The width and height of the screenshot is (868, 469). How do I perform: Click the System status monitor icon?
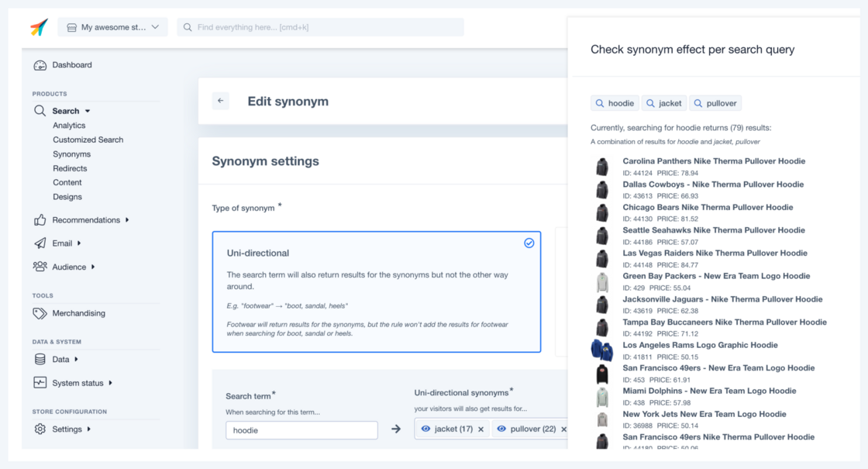coord(40,383)
